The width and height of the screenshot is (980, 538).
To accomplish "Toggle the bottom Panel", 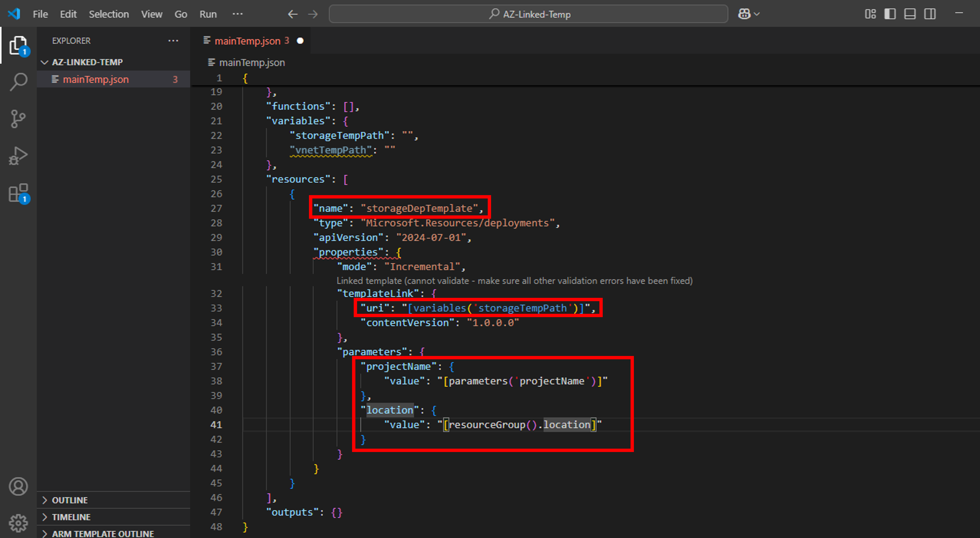I will click(910, 14).
